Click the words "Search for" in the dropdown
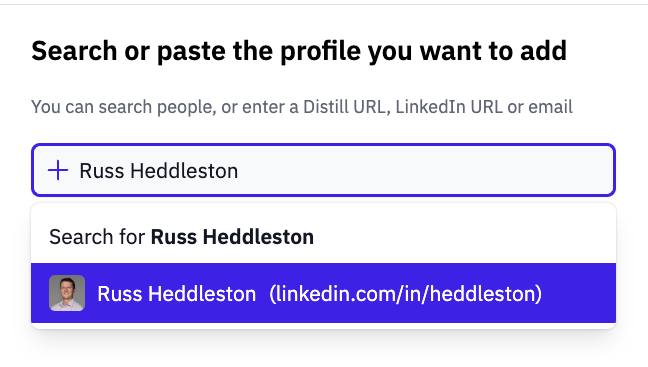The width and height of the screenshot is (648, 367). (x=97, y=237)
